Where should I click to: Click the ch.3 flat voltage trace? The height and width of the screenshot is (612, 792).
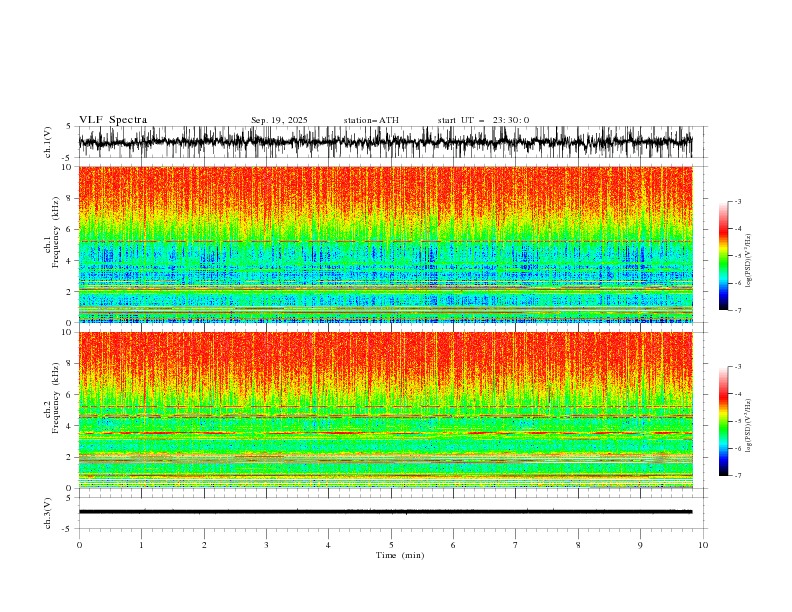(385, 512)
